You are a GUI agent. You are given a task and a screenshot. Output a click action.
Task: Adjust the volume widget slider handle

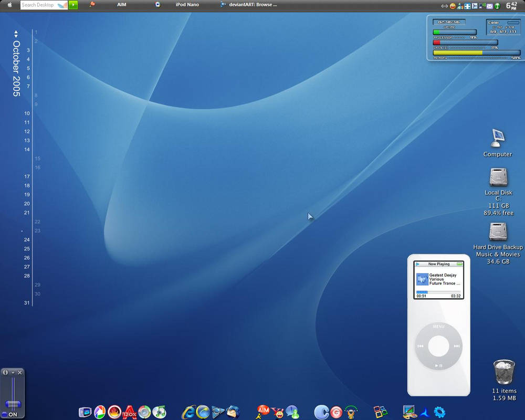14,404
